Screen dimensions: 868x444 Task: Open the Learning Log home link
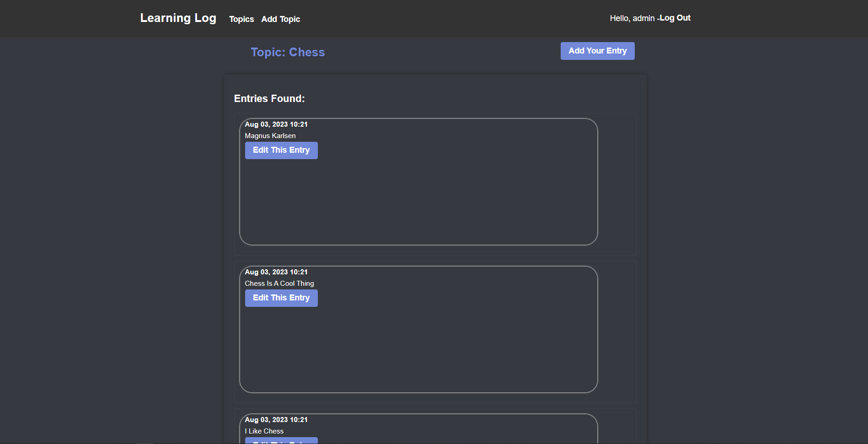(178, 18)
